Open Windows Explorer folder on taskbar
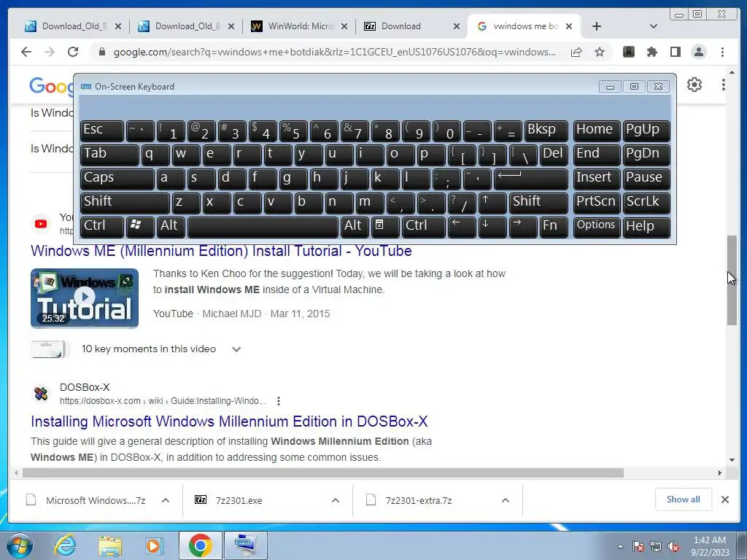Image resolution: width=747 pixels, height=560 pixels. [x=110, y=545]
